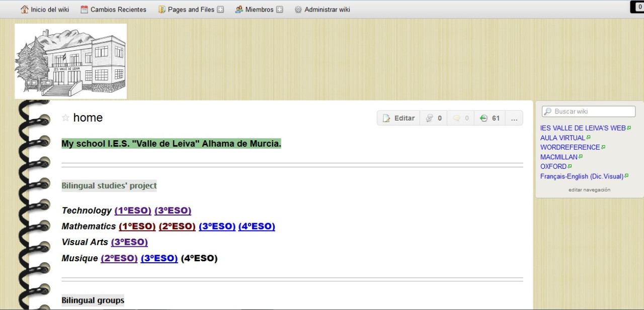The image size is (644, 310).
Task: Open the more options ellipsis menu
Action: 514,118
